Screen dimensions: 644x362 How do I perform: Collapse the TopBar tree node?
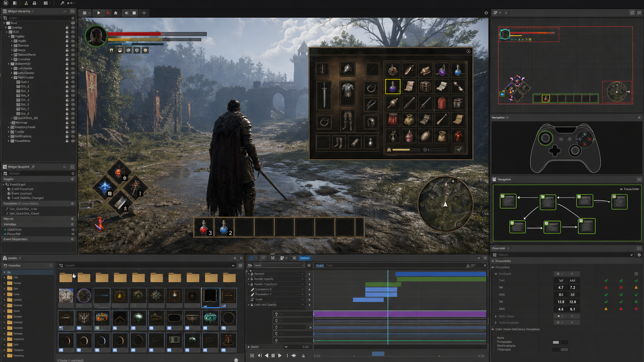coord(9,37)
